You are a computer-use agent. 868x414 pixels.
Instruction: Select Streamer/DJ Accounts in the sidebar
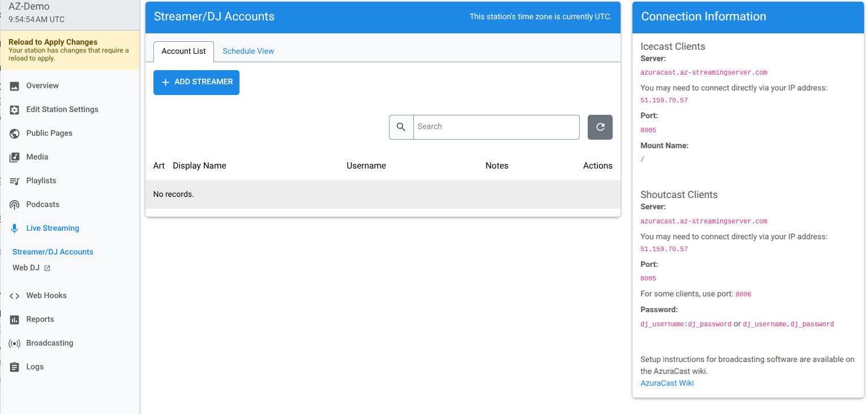[52, 252]
